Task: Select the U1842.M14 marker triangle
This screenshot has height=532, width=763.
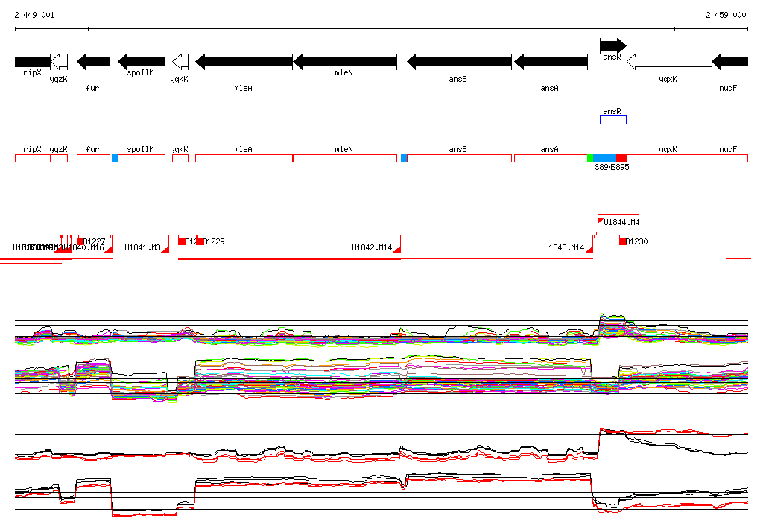Action: [397, 249]
